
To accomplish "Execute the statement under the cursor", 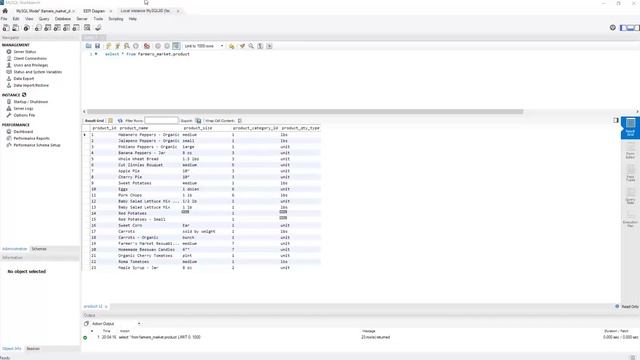I will [x=118, y=46].
